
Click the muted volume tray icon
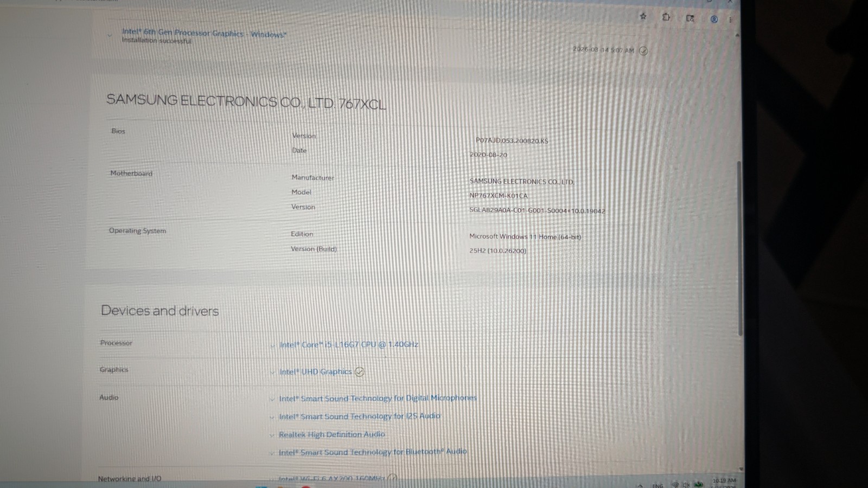tap(686, 484)
